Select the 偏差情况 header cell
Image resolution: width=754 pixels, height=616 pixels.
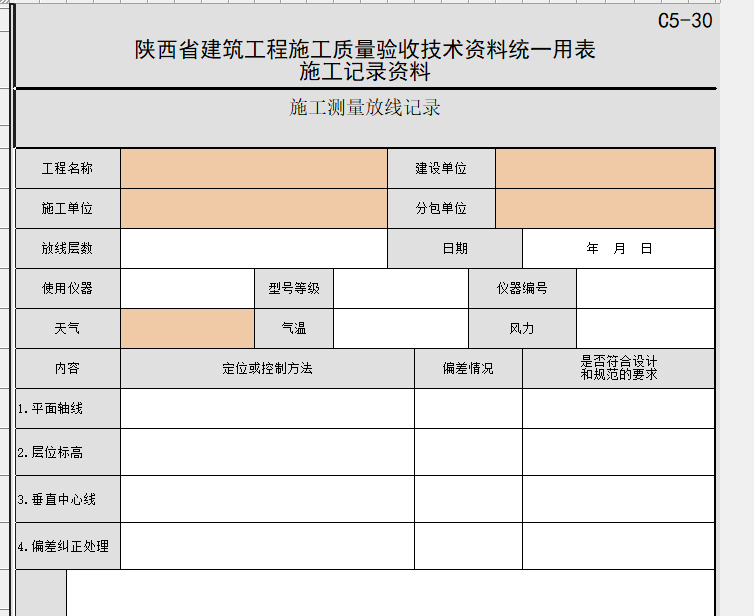[x=468, y=368]
